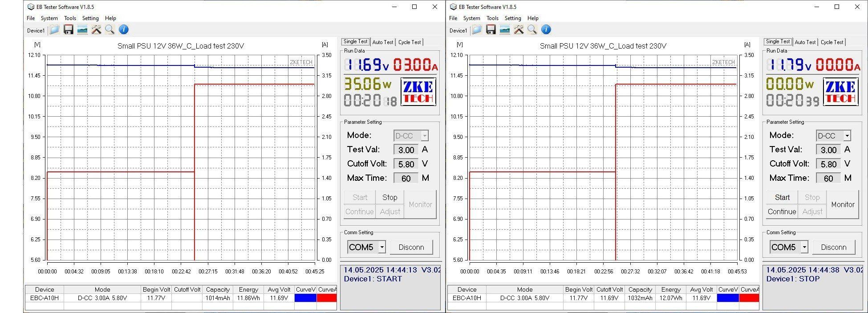Open the Tools menu in right window
The image size is (868, 313).
[x=492, y=18]
